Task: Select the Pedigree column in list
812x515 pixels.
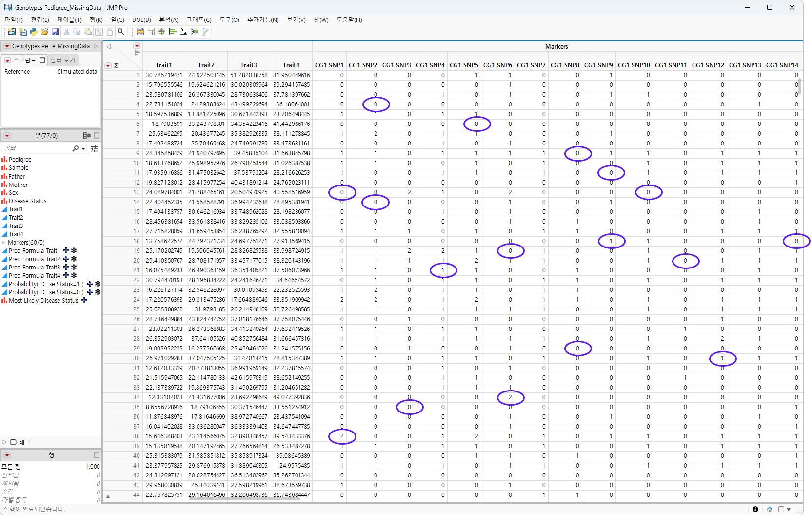Action: tap(20, 160)
